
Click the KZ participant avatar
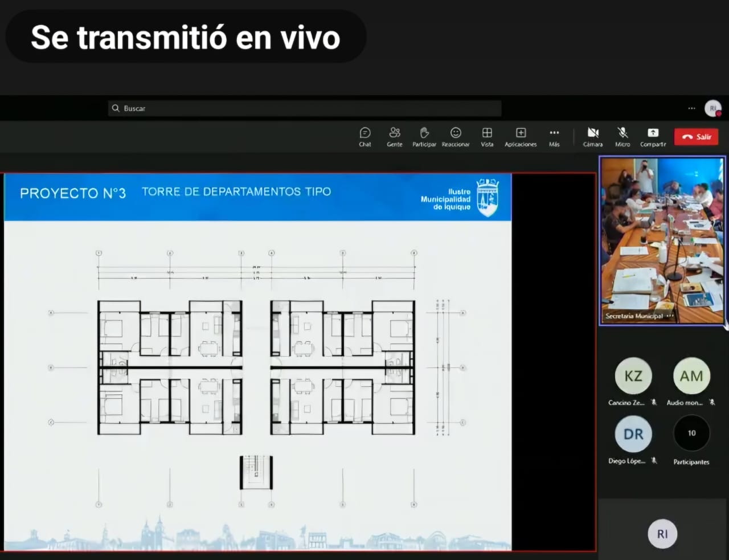(633, 376)
